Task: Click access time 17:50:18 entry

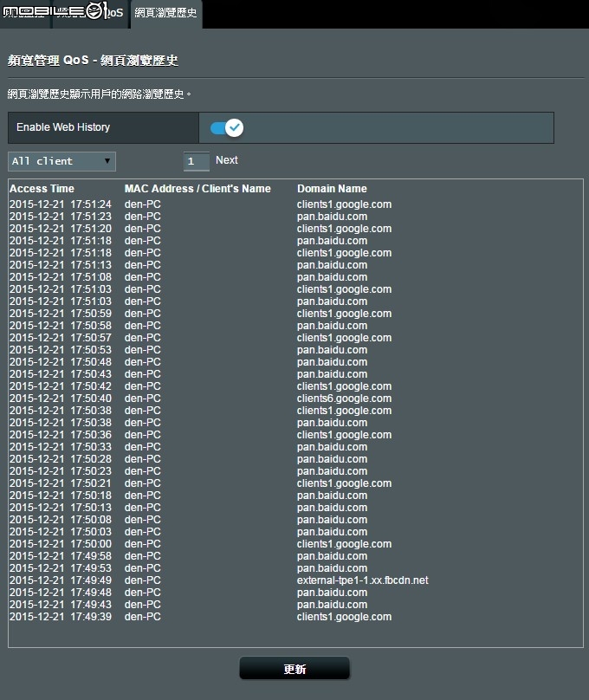Action: [61, 496]
